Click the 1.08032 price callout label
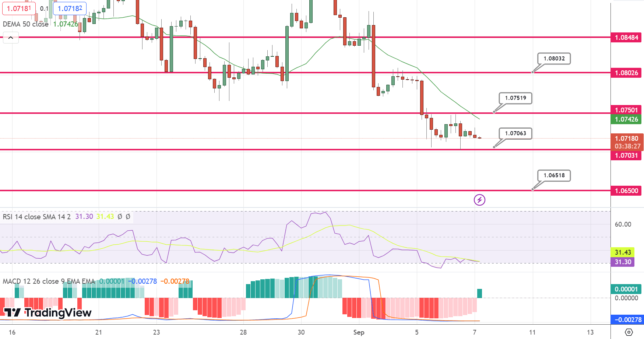The height and width of the screenshot is (339, 644). (x=554, y=59)
